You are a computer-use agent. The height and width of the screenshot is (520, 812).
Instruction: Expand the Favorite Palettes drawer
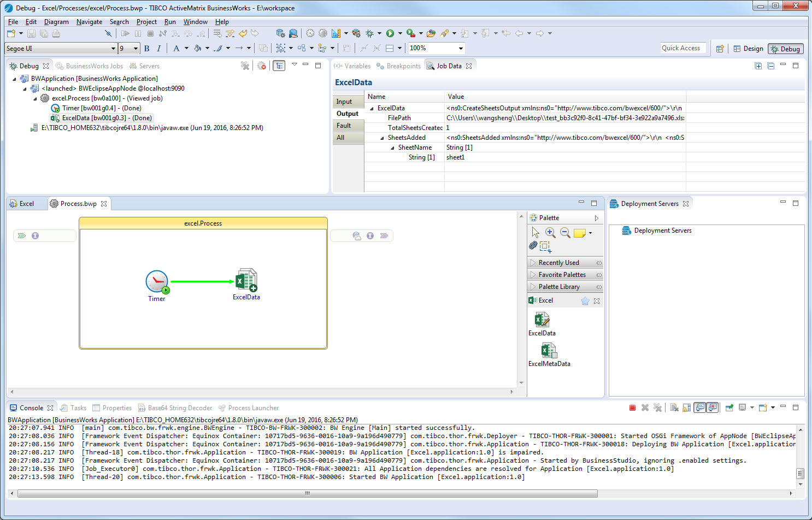click(x=565, y=275)
